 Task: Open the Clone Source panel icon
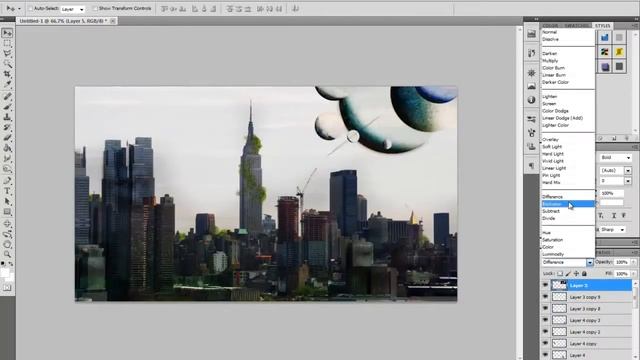click(x=531, y=146)
